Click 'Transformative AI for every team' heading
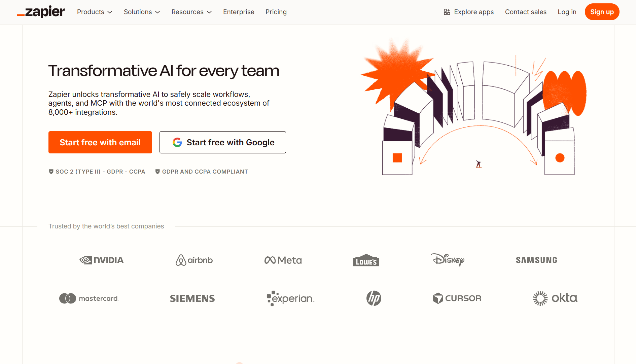The height and width of the screenshot is (364, 636). [164, 71]
